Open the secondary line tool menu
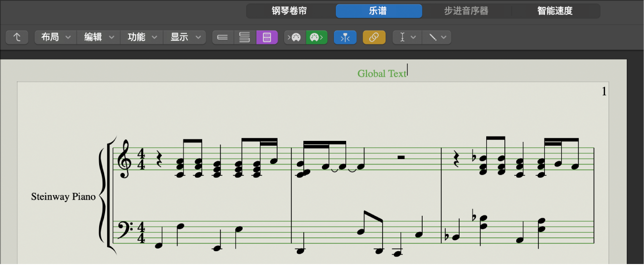 436,37
